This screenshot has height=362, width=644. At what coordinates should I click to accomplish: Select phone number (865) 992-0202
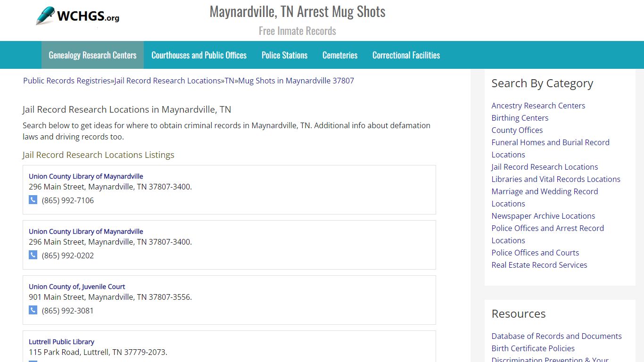68,255
